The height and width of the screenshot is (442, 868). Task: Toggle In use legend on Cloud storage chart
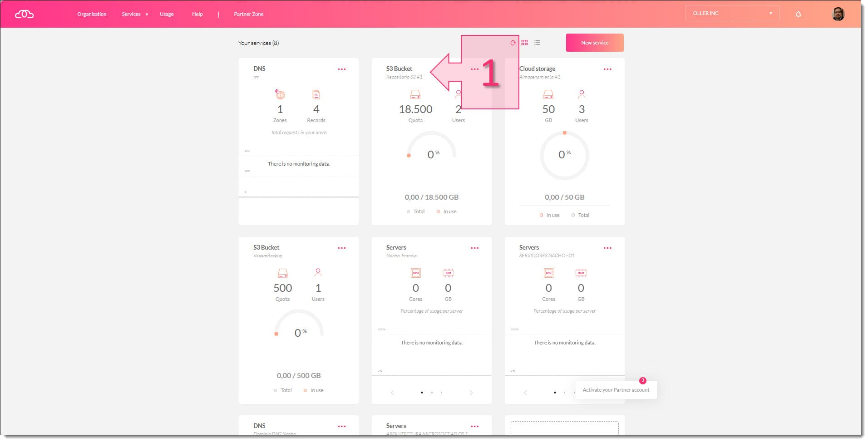tap(550, 216)
